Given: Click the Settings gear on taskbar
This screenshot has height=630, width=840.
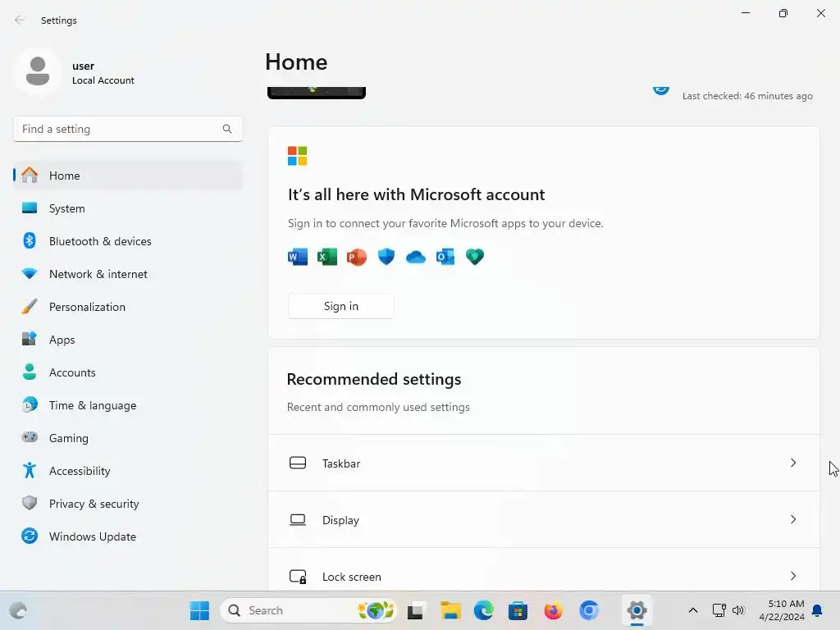Looking at the screenshot, I should pyautogui.click(x=637, y=610).
